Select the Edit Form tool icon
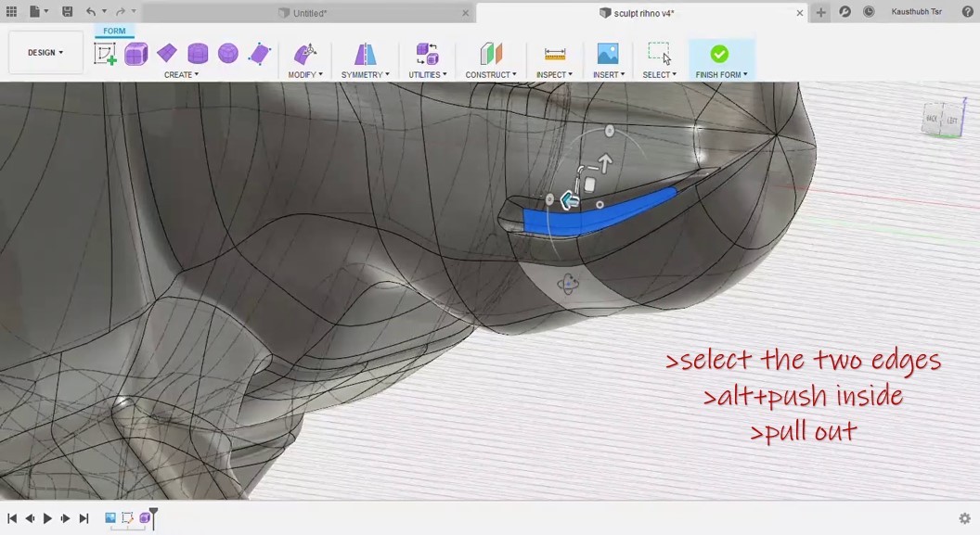980x535 pixels. click(x=305, y=54)
